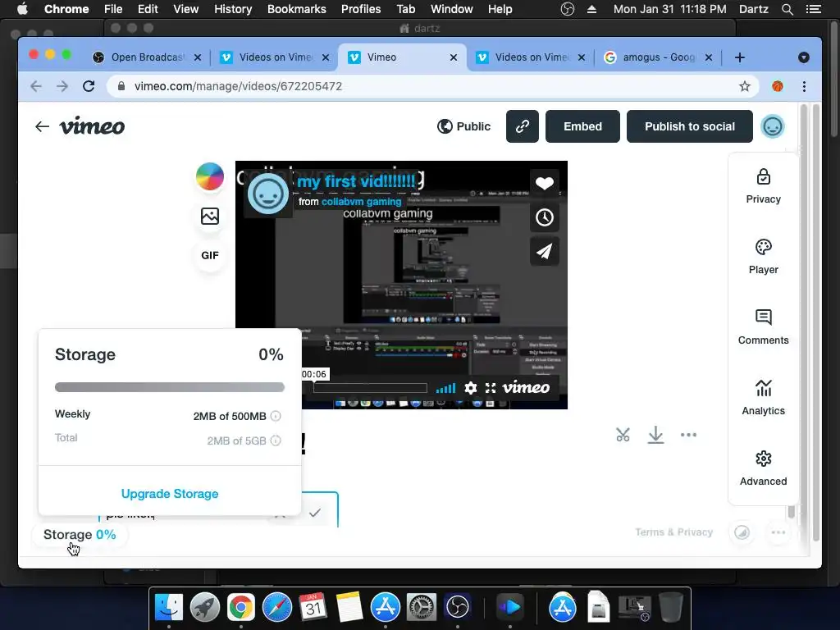Open the round icon next to Terms & Privacy
840x630 pixels.
click(742, 532)
